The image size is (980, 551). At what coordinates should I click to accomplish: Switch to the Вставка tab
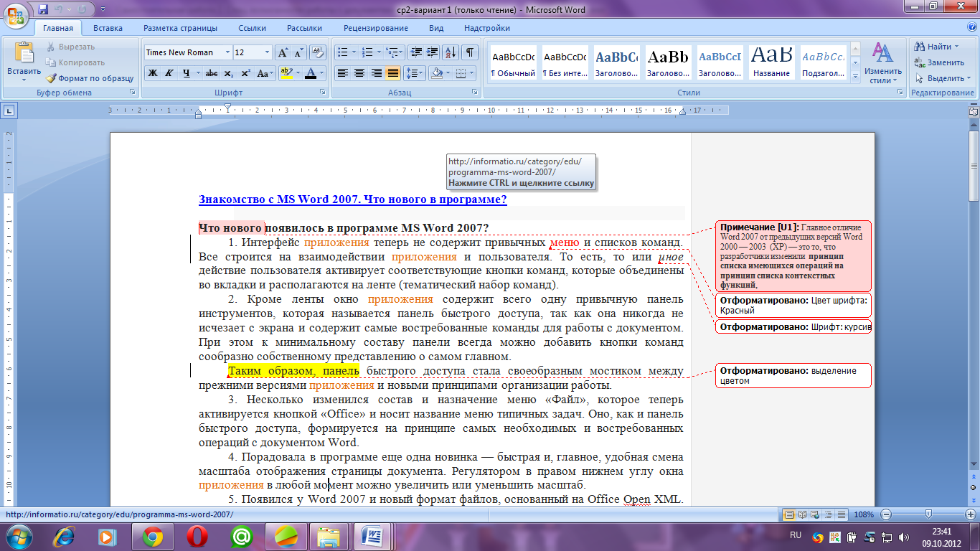(108, 28)
